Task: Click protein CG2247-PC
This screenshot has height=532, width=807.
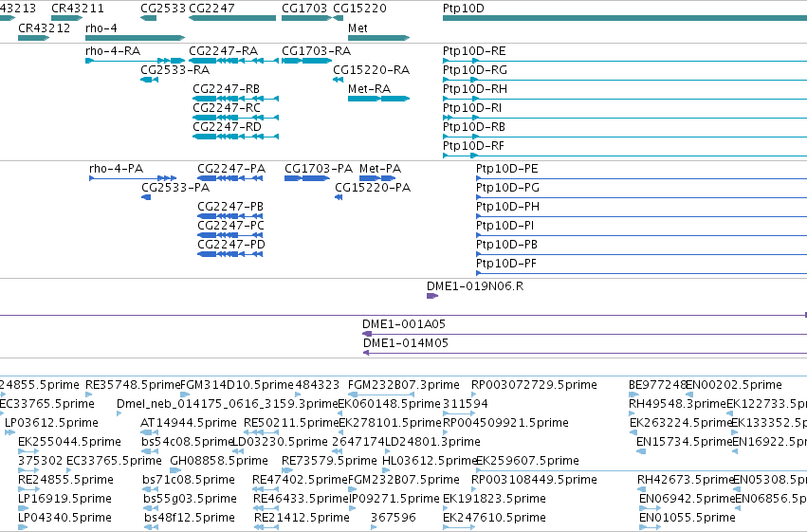Action: point(231,226)
